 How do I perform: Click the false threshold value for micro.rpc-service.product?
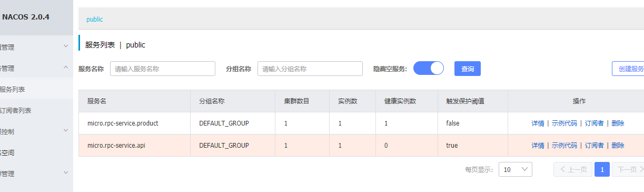(x=452, y=123)
